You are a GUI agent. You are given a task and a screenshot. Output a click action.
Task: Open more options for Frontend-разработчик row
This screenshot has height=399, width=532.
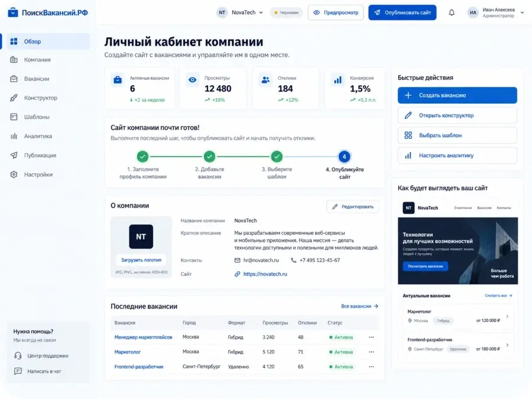tap(371, 366)
